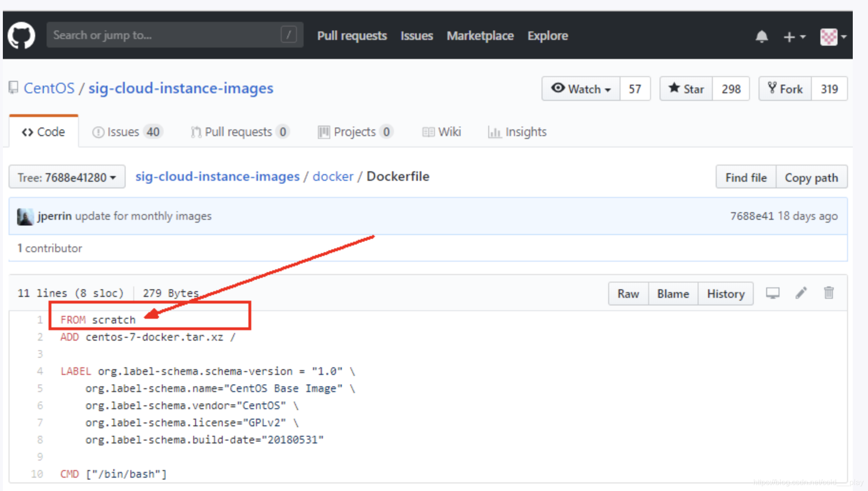Switch to the Projects tab
Image resolution: width=868 pixels, height=491 pixels.
(x=355, y=132)
